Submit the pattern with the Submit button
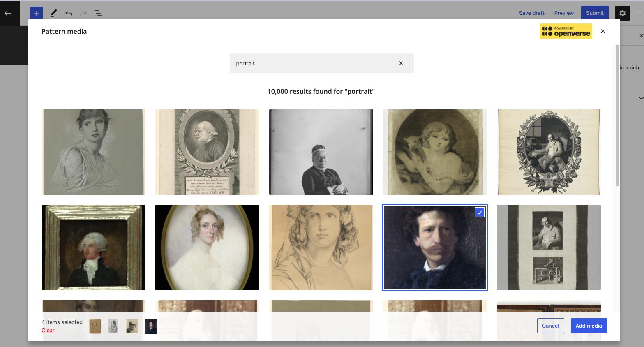Screen dimensions: 644x347 595,13
